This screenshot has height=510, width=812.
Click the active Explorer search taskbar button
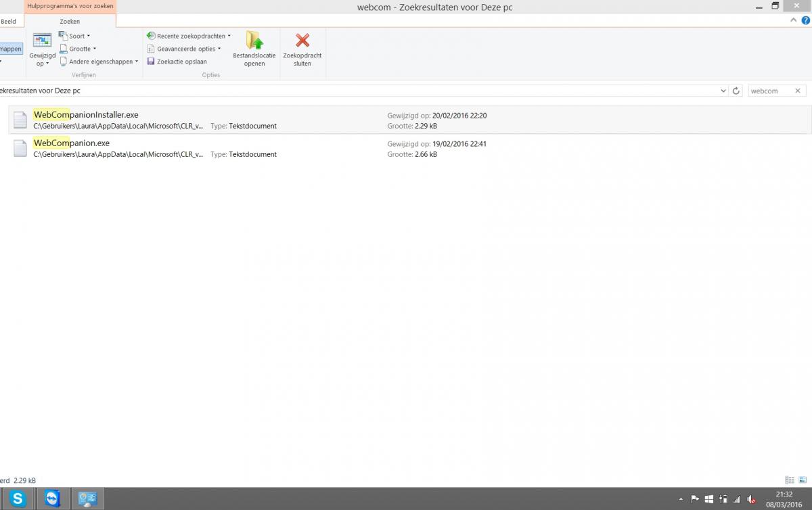[88, 499]
